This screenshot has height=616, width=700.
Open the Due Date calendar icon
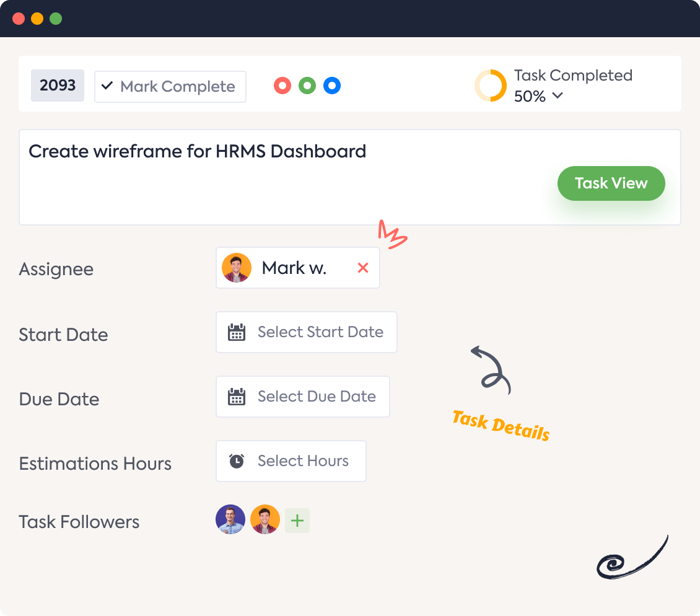pyautogui.click(x=237, y=397)
